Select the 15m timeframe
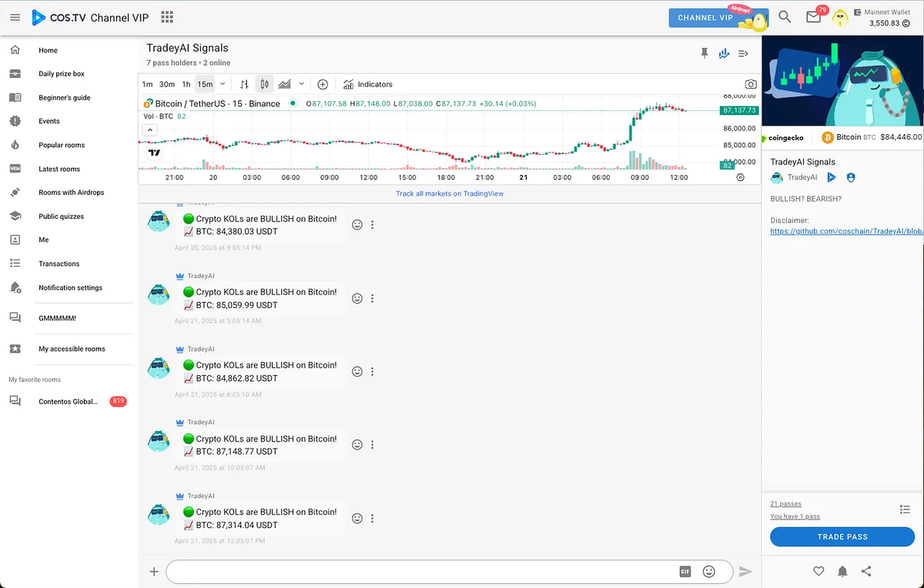 pyautogui.click(x=205, y=84)
